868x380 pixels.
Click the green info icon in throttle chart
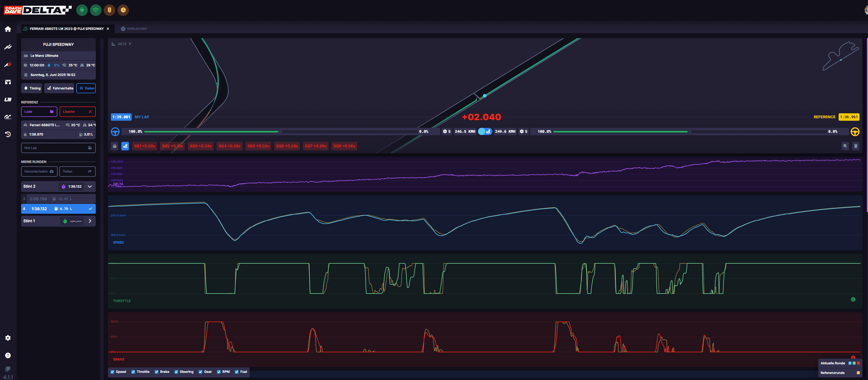(x=853, y=299)
